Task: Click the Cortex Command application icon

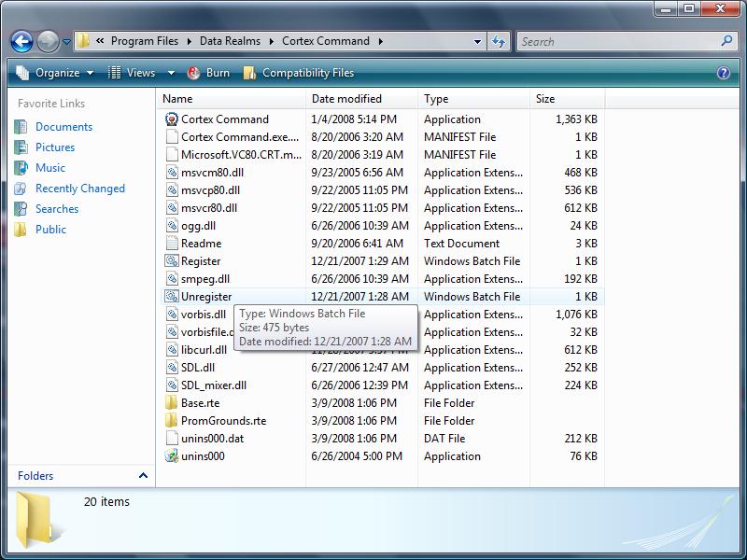Action: click(x=171, y=119)
